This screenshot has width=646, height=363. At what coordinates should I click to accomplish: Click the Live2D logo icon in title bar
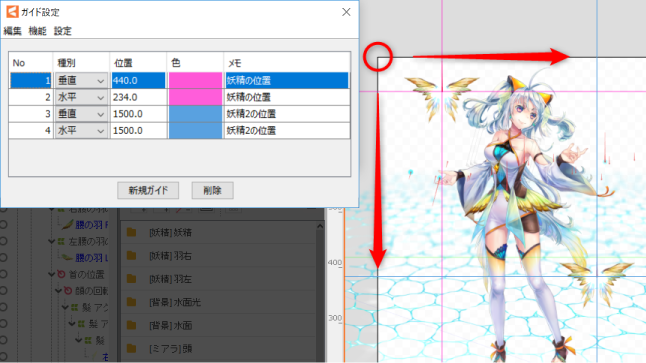12,12
